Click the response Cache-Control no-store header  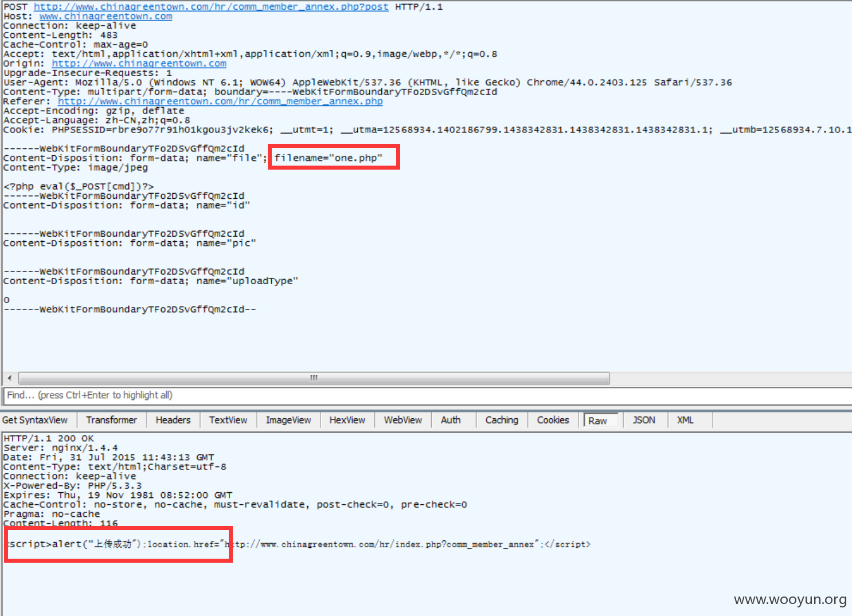[235, 505]
